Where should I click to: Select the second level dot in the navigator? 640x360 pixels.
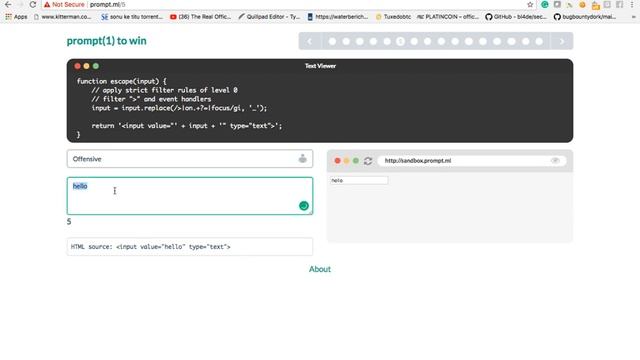click(x=346, y=41)
